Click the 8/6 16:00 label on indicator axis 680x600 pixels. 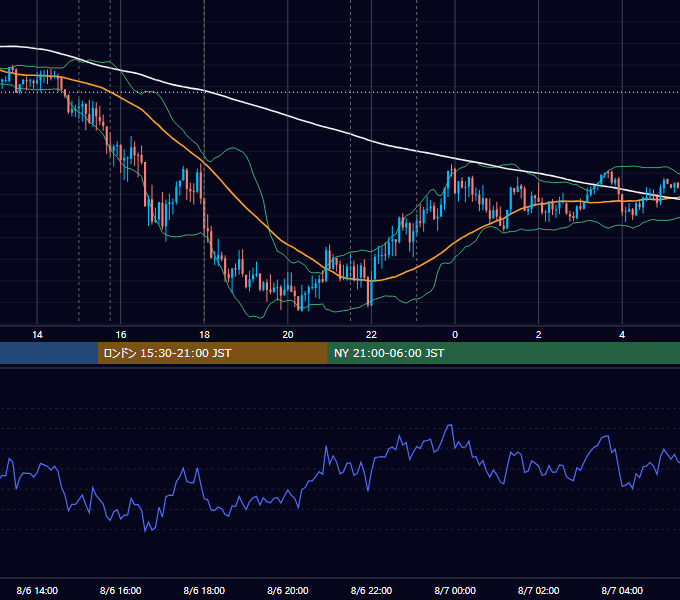(x=121, y=590)
